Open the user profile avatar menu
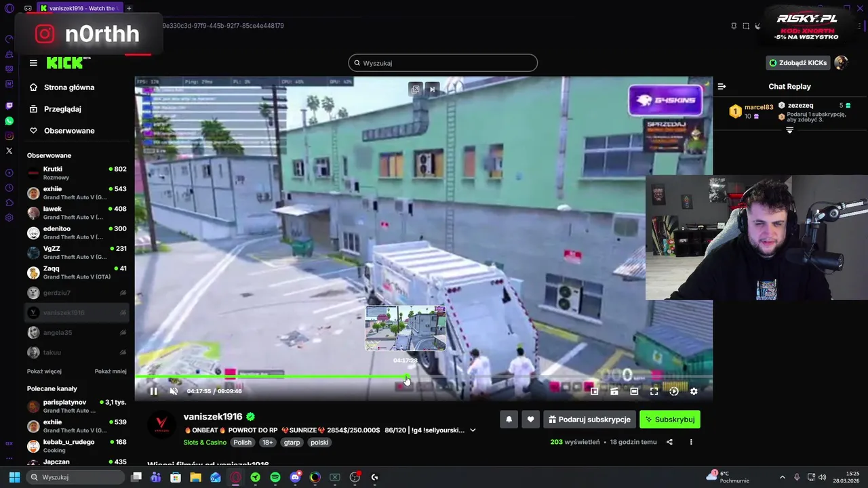 pos(841,63)
